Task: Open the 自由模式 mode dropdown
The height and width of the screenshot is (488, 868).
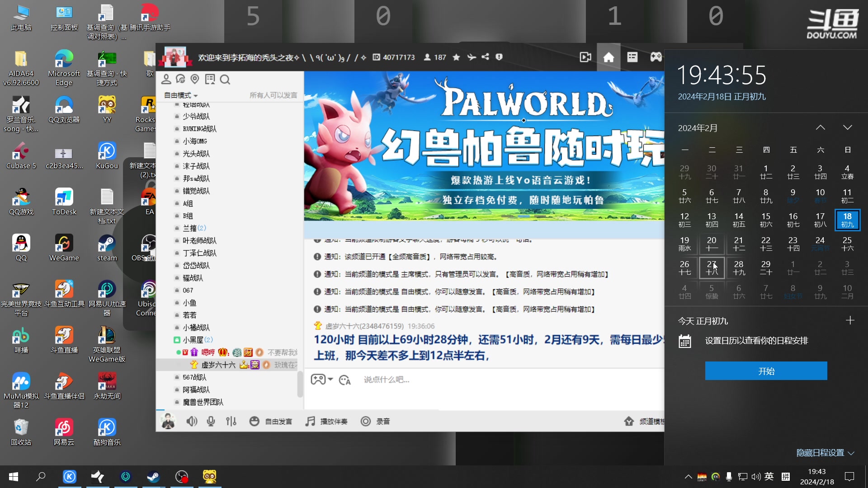Action: [x=181, y=95]
